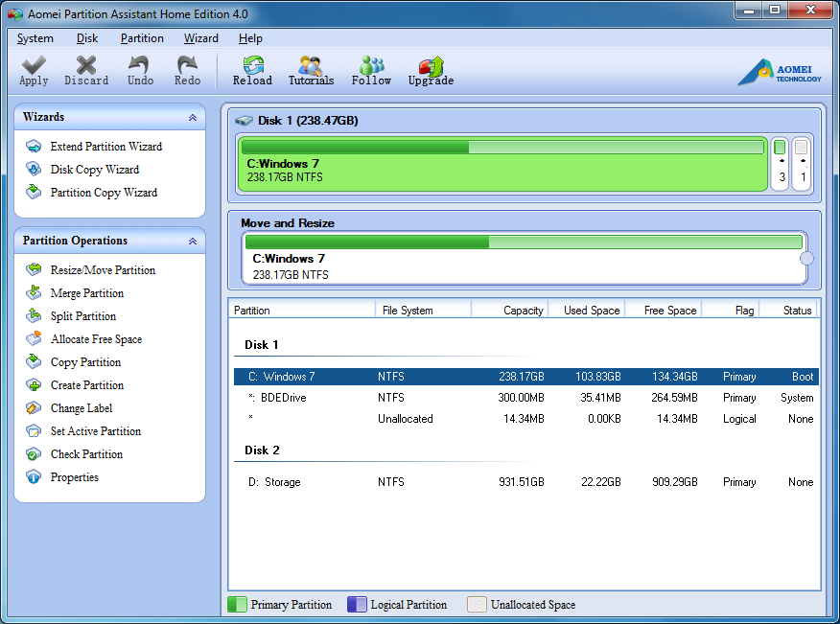Image resolution: width=840 pixels, height=624 pixels.
Task: Sort by Capacity column header
Action: [510, 311]
